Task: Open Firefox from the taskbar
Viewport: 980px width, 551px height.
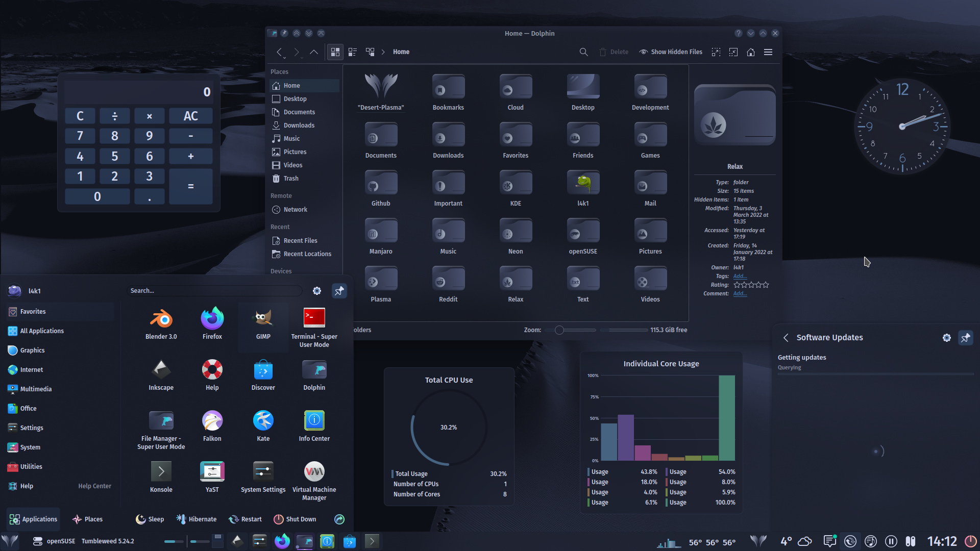Action: pyautogui.click(x=282, y=541)
